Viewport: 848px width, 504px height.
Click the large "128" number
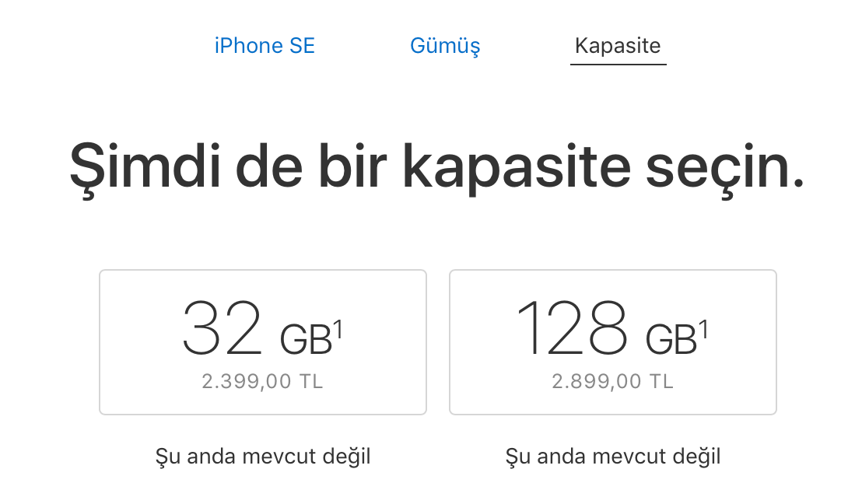[571, 327]
